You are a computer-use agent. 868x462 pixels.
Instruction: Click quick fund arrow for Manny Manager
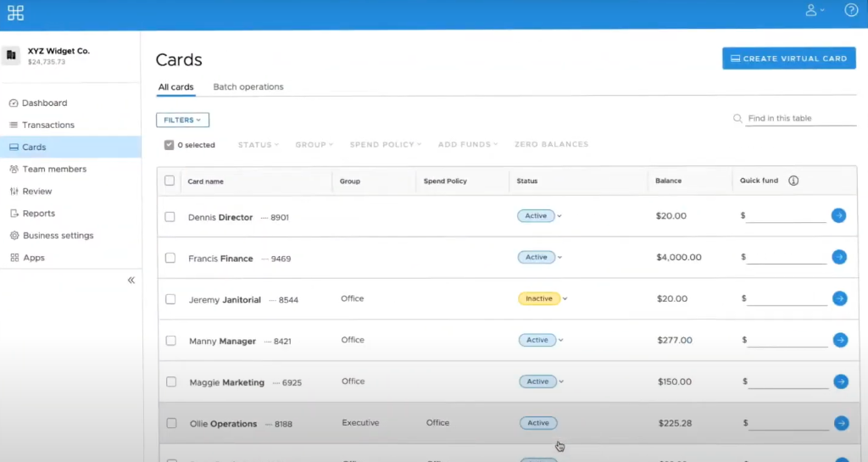point(840,340)
